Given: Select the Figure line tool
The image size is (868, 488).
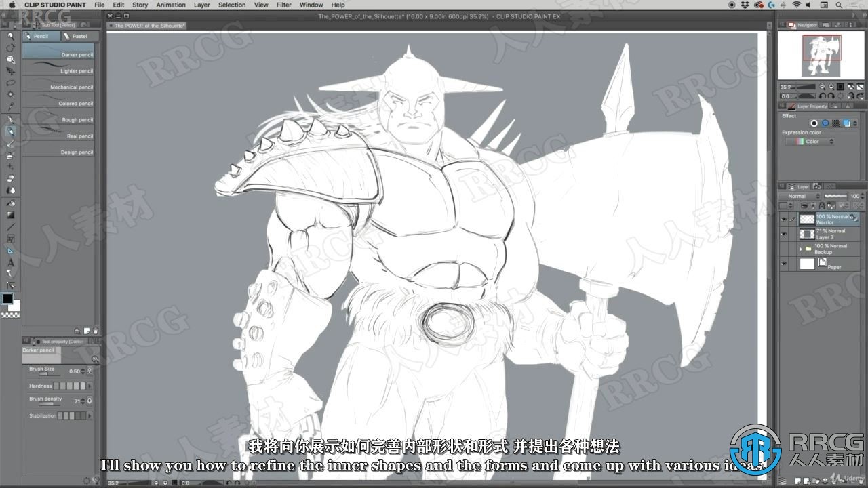Looking at the screenshot, I should (11, 227).
